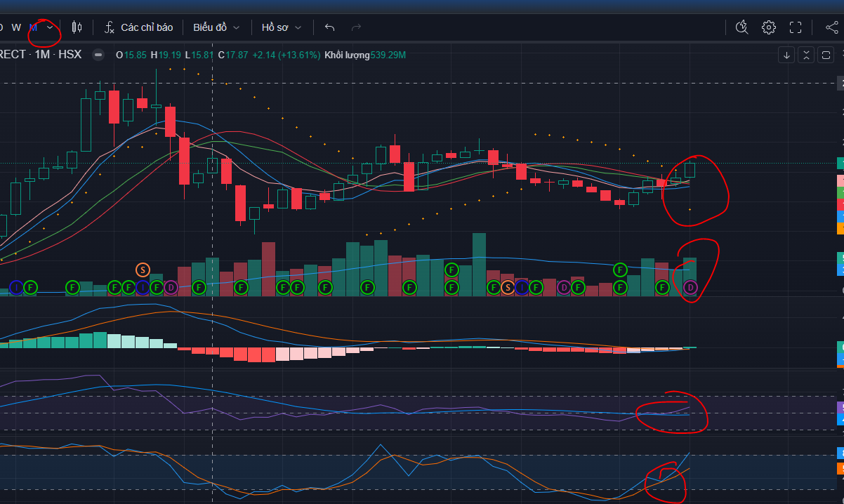
Task: Switch to the W weekly timeframe
Action: click(x=16, y=27)
